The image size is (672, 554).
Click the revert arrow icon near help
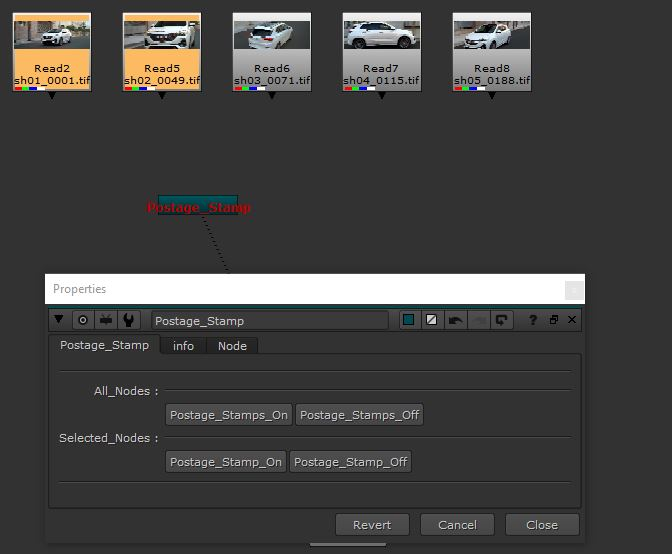pos(502,320)
